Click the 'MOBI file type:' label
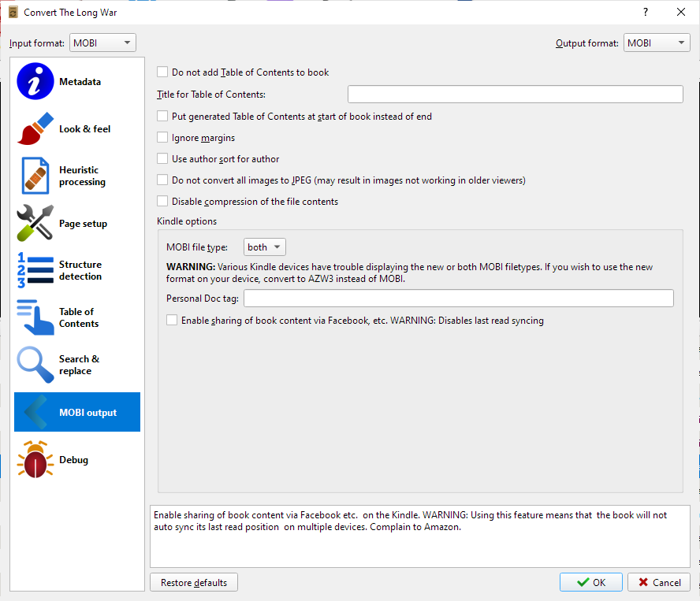The image size is (700, 601). pos(197,247)
